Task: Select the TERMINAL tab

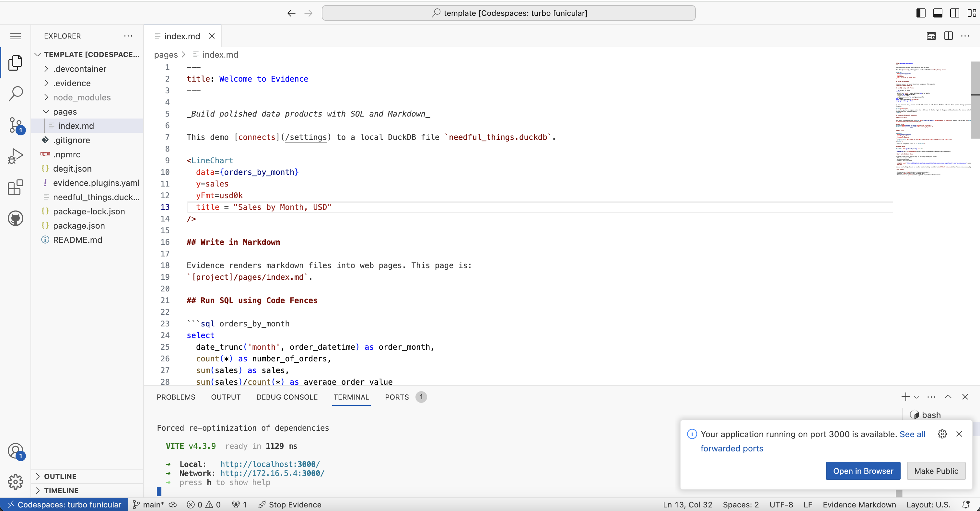Action: (351, 397)
